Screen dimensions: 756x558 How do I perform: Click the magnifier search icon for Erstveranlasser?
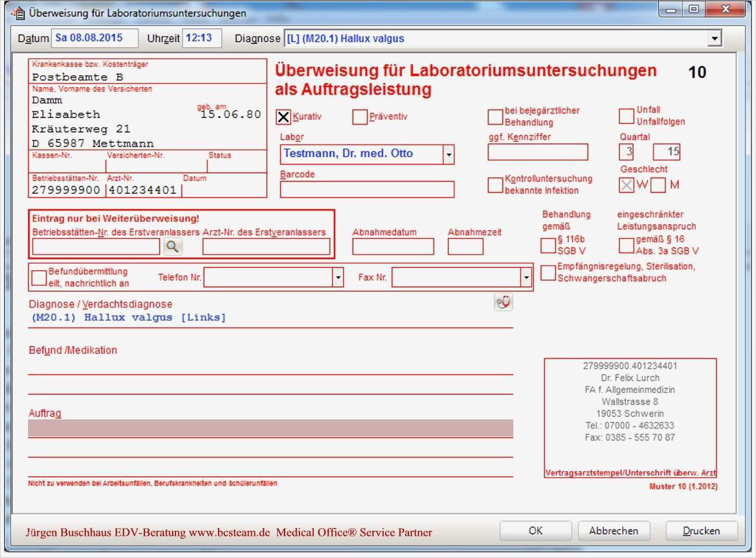click(x=173, y=247)
